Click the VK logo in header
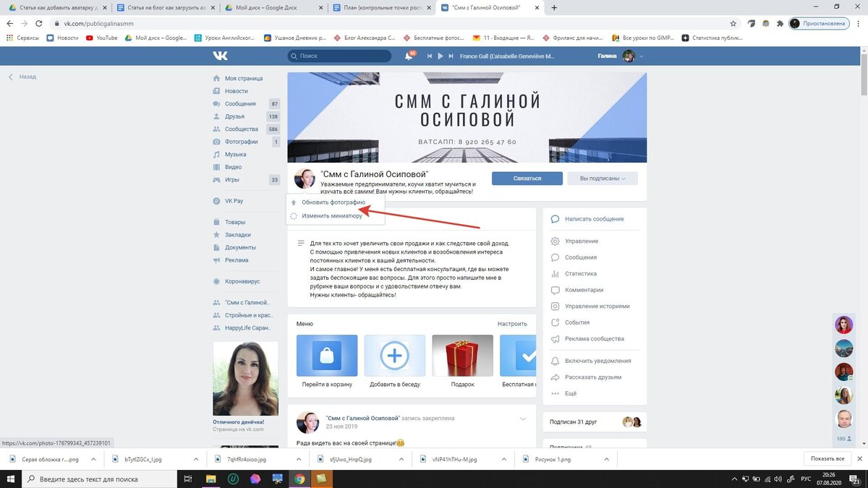The width and height of the screenshot is (868, 488). (220, 56)
